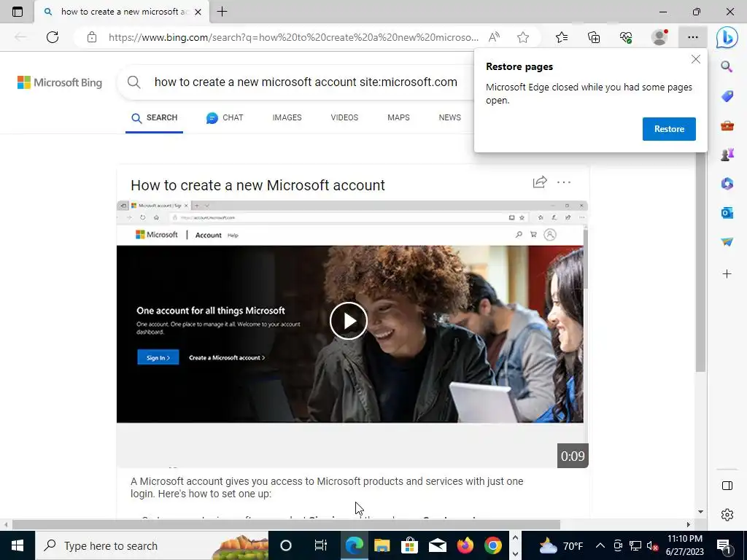747x560 pixels.
Task: Share the Microsoft account answer card
Action: [539, 182]
